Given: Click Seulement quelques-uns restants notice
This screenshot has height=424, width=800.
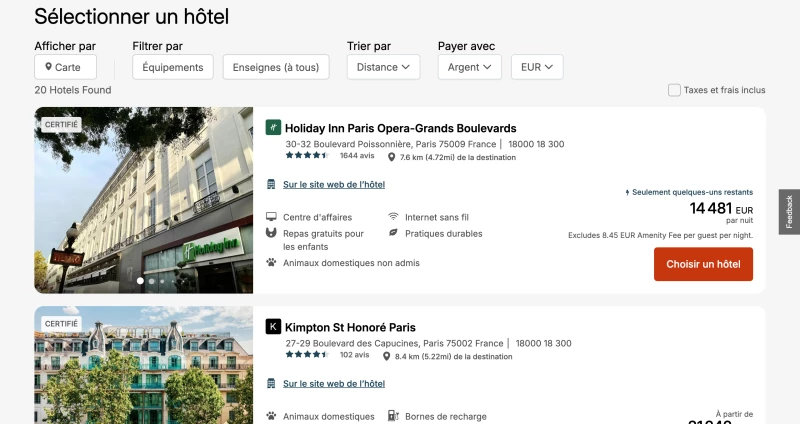Looking at the screenshot, I should pos(689,192).
